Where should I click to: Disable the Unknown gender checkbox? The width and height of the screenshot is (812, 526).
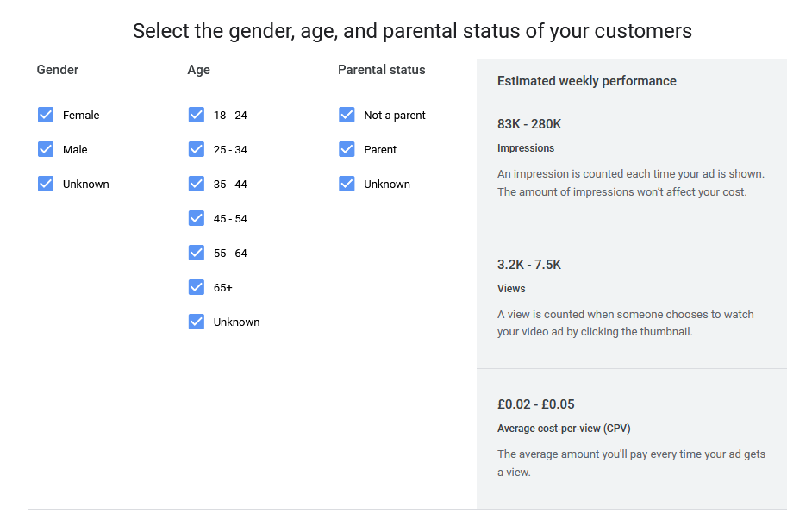[x=46, y=184]
